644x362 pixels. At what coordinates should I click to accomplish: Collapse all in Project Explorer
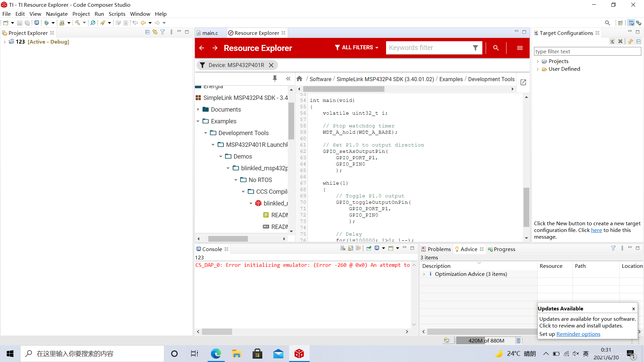tap(147, 32)
